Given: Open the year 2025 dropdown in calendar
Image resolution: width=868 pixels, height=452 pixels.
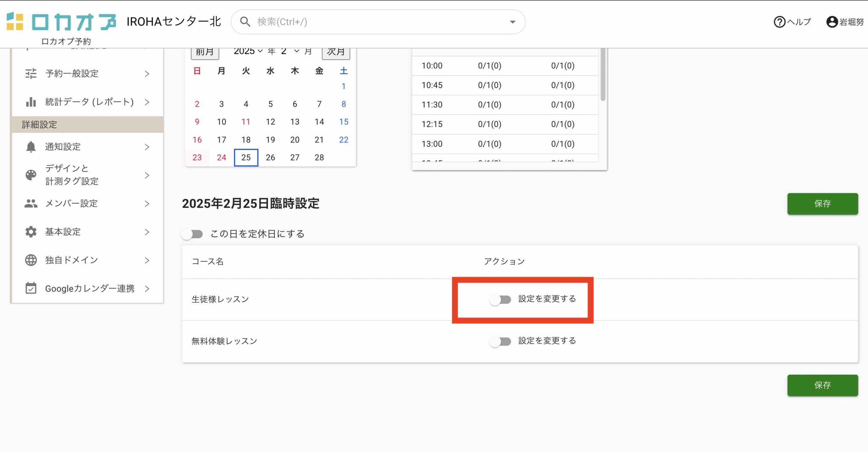Looking at the screenshot, I should [248, 51].
